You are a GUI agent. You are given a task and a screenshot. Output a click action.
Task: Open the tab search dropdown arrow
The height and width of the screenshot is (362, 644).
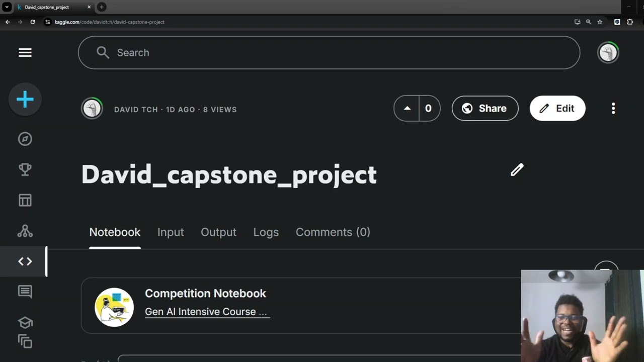[x=7, y=7]
